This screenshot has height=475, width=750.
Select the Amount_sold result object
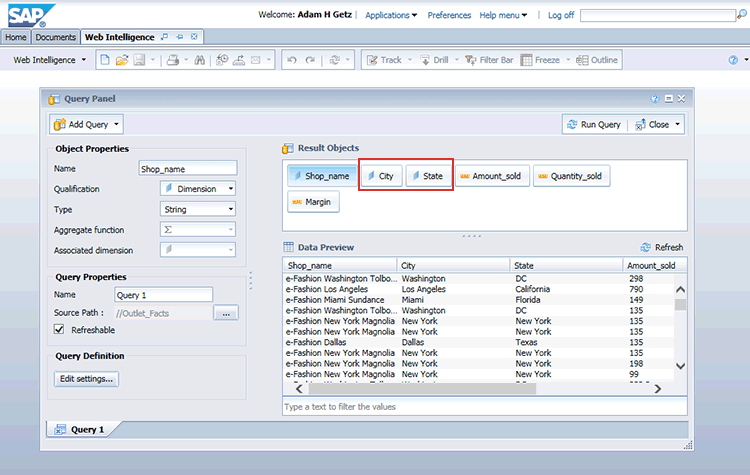click(x=492, y=176)
